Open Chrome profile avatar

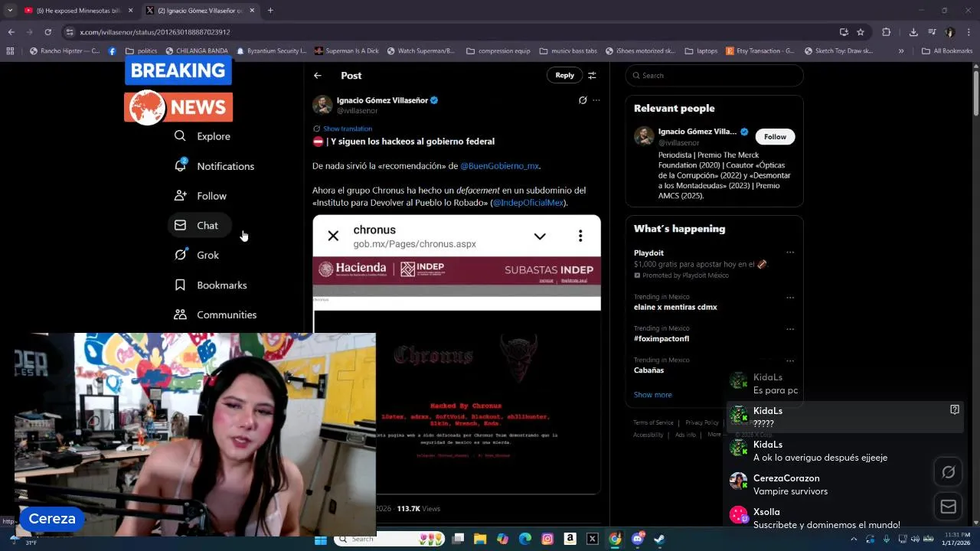950,32
